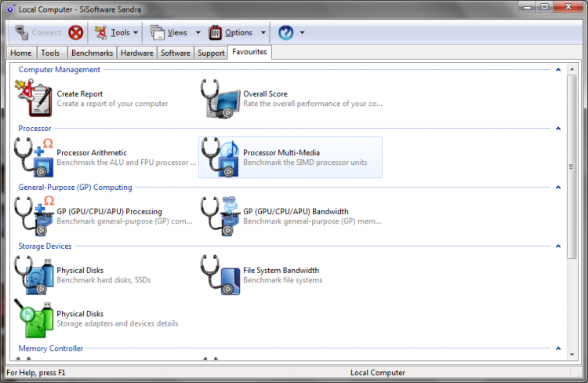The width and height of the screenshot is (588, 383).
Task: Open the Tools wizard icon in toolbar
Action: point(100,33)
